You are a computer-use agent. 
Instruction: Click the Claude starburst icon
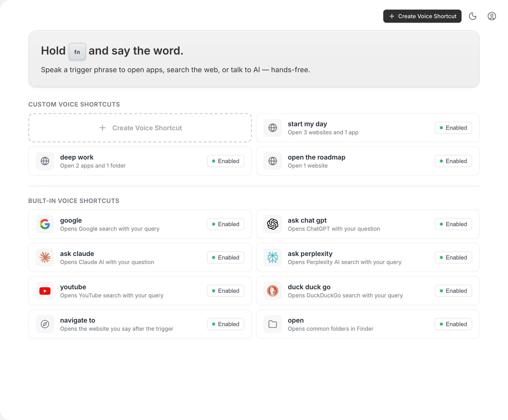click(45, 257)
